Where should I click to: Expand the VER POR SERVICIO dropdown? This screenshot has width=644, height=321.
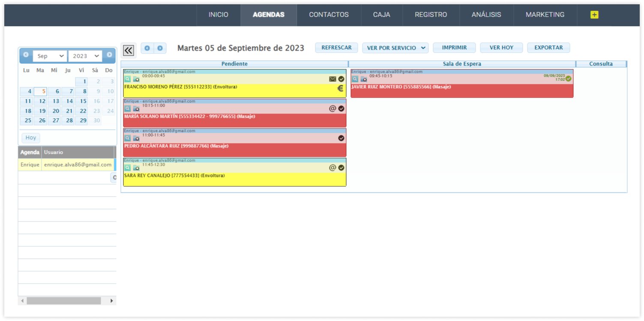[395, 48]
